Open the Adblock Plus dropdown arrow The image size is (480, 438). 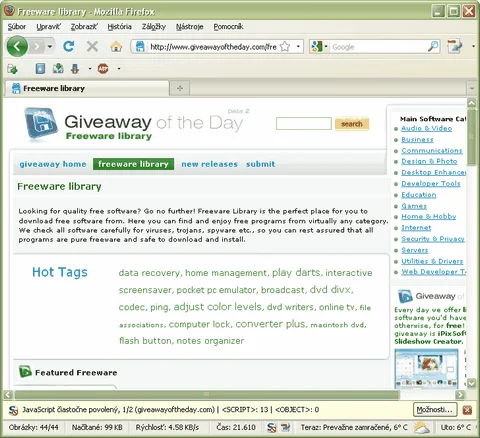pyautogui.click(x=119, y=69)
